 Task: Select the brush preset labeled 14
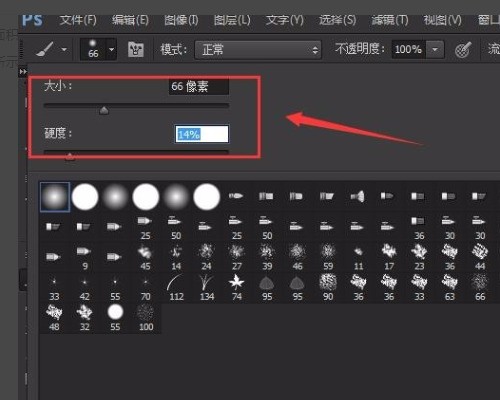point(176,257)
